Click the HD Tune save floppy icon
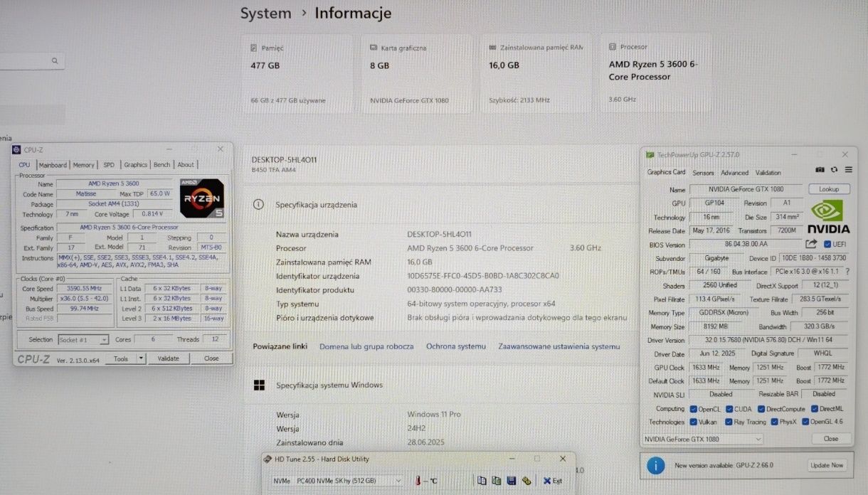 (x=511, y=481)
